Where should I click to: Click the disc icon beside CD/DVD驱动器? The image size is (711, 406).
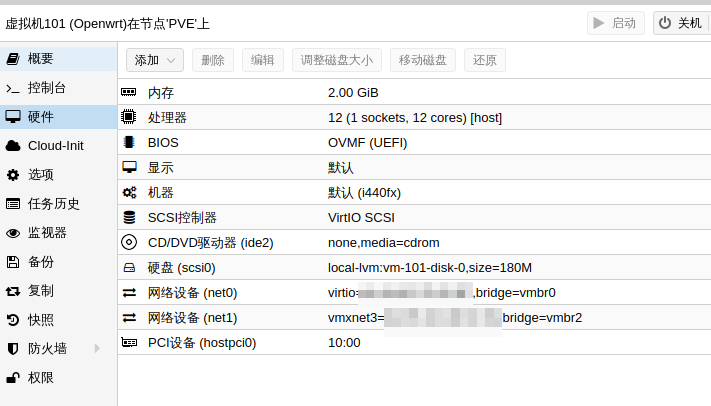(x=129, y=242)
